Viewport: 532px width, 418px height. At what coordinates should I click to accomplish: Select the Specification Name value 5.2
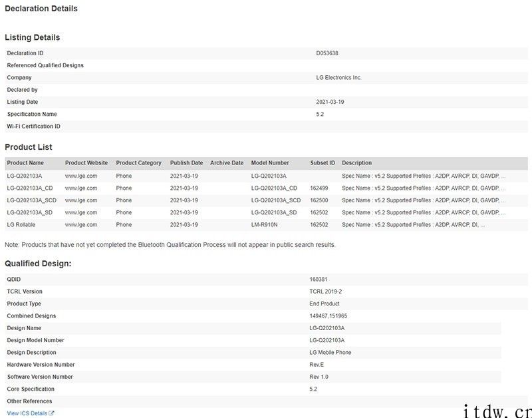(320, 114)
